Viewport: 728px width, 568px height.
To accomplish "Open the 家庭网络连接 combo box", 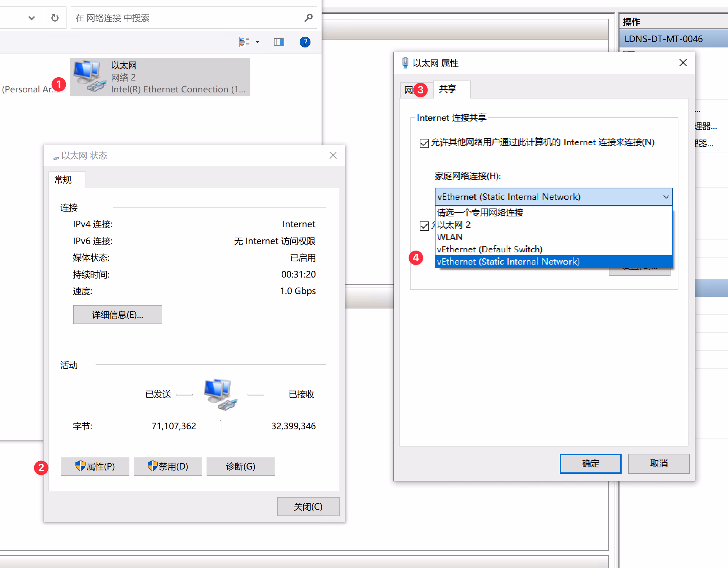I will [553, 197].
